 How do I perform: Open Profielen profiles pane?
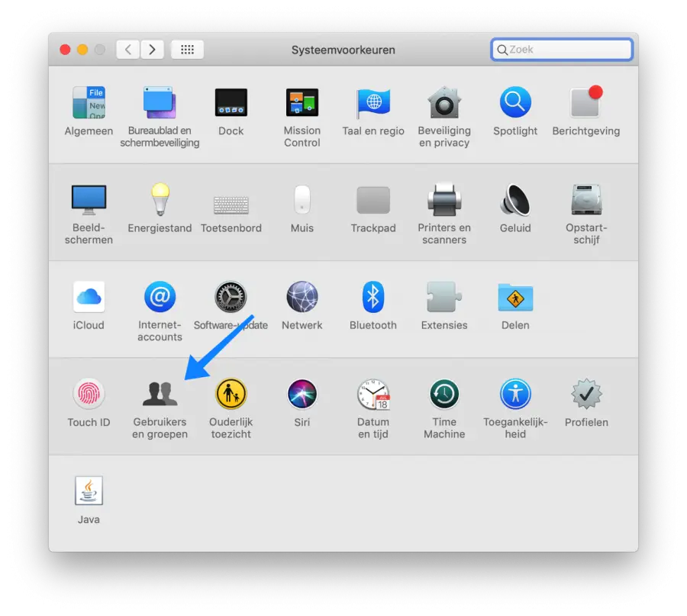tap(586, 394)
